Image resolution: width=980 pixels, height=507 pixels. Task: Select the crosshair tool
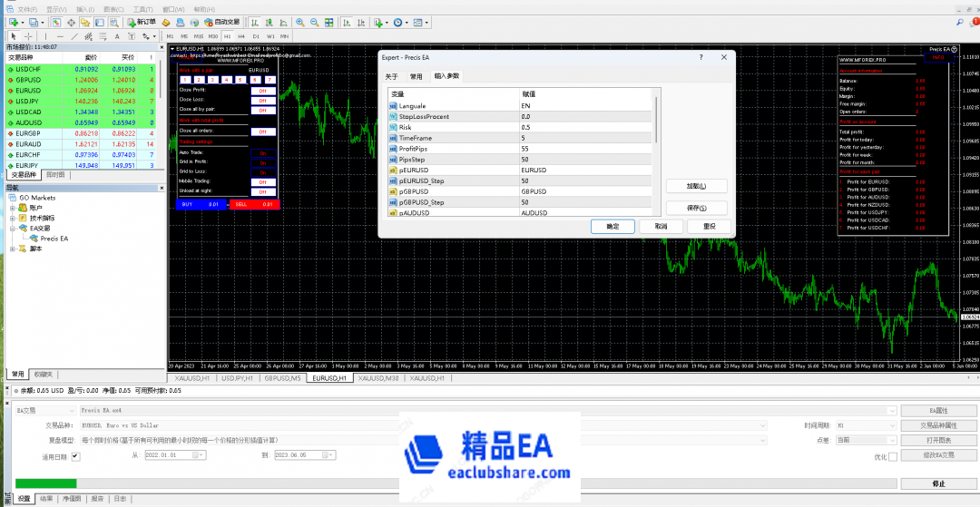pos(28,36)
